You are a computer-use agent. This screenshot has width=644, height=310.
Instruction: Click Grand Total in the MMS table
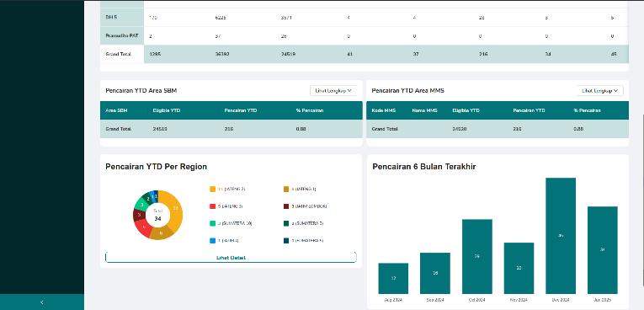(385, 129)
